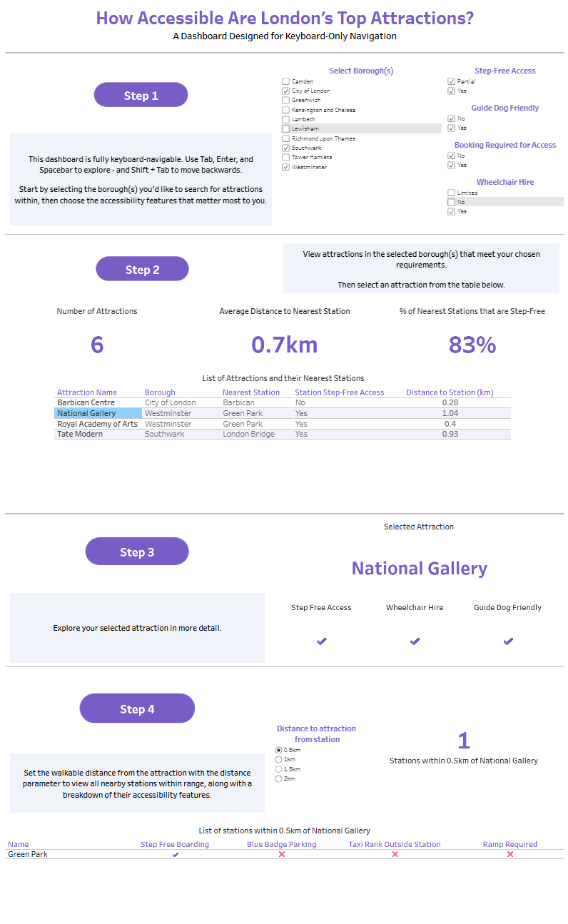Click the Blue Badge Parking cross icon

(x=282, y=855)
